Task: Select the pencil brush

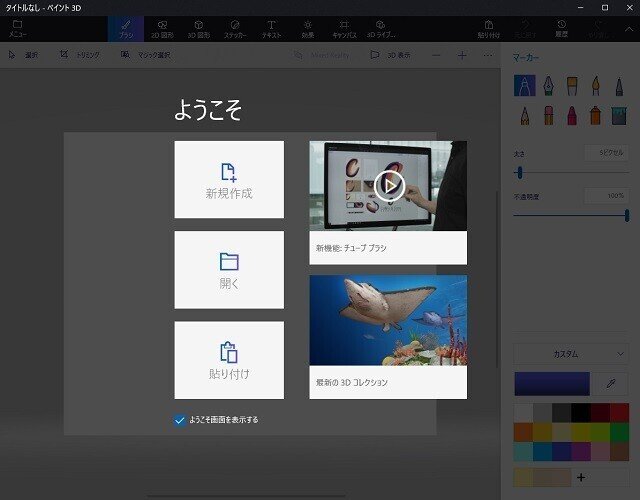Action: pyautogui.click(x=524, y=115)
